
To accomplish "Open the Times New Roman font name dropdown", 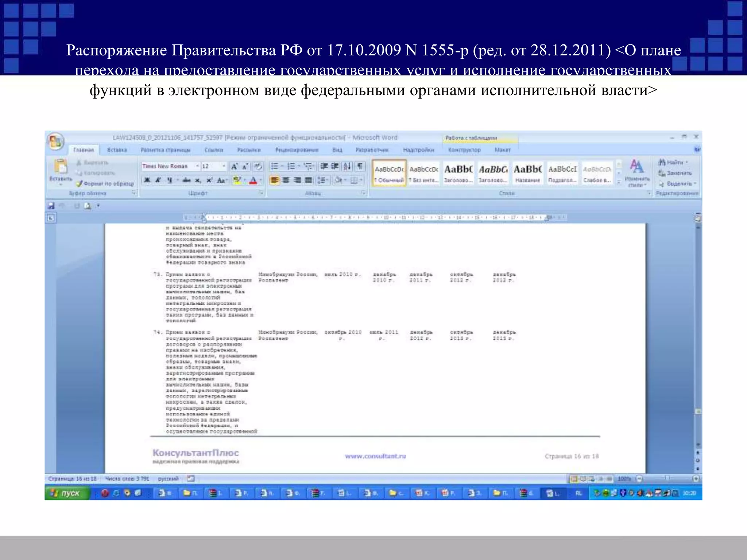I will pos(198,166).
